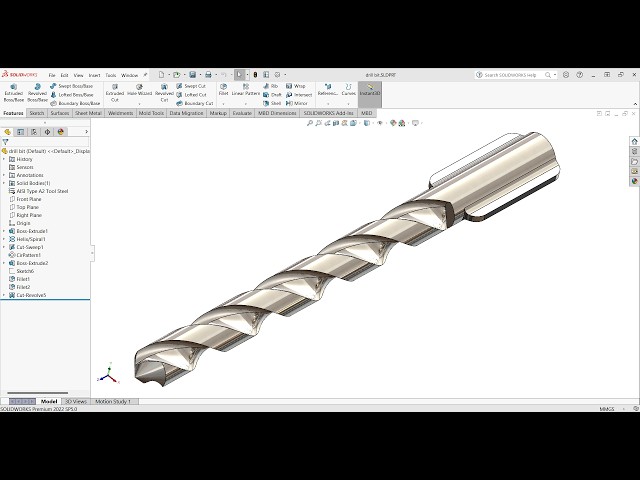Open the Fillet dropdown arrow
The image size is (640, 480).
pos(223,104)
